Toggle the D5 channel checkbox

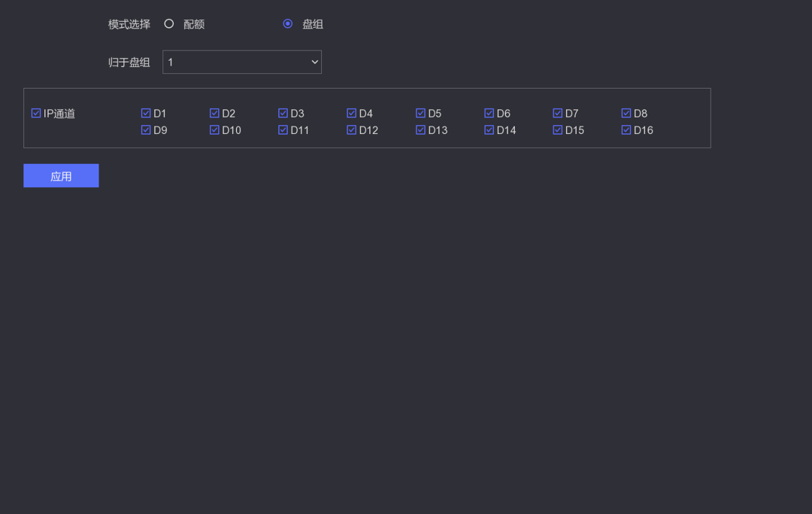[x=420, y=114]
